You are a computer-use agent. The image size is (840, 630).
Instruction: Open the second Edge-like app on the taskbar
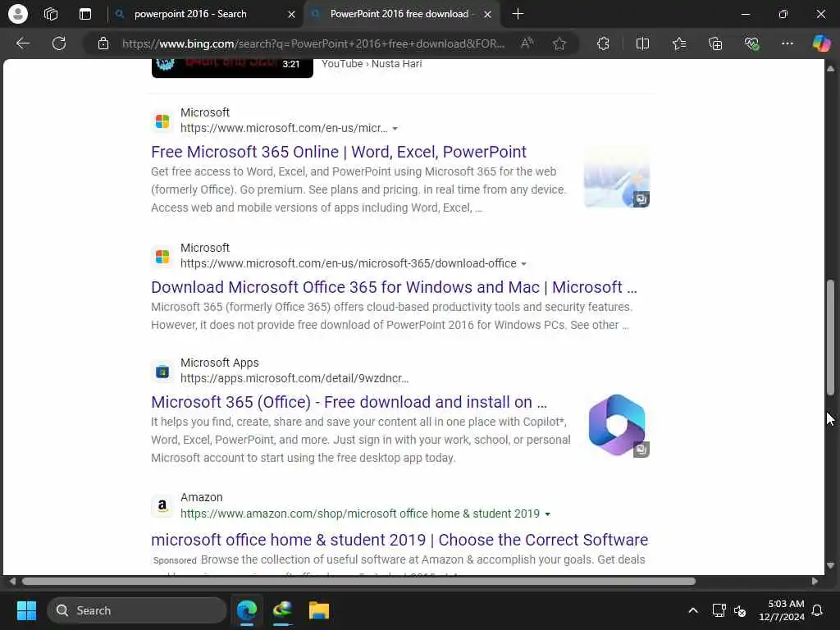click(x=283, y=610)
